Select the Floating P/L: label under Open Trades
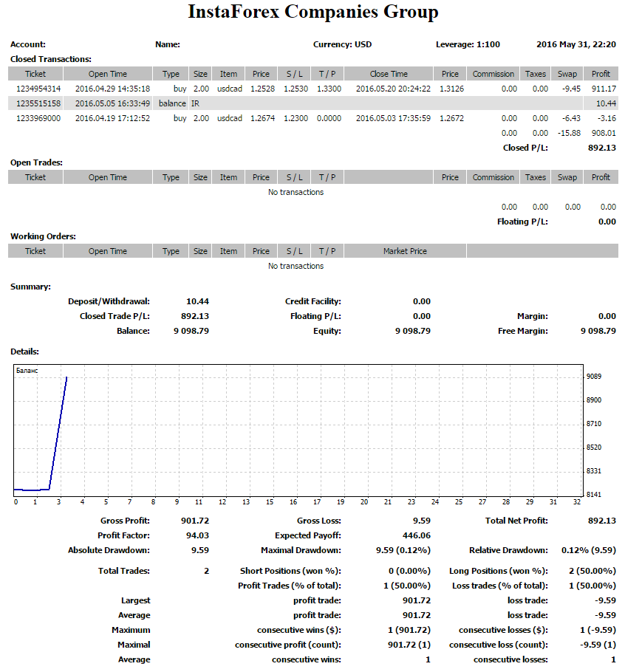This screenshot has height=672, width=625. (522, 222)
